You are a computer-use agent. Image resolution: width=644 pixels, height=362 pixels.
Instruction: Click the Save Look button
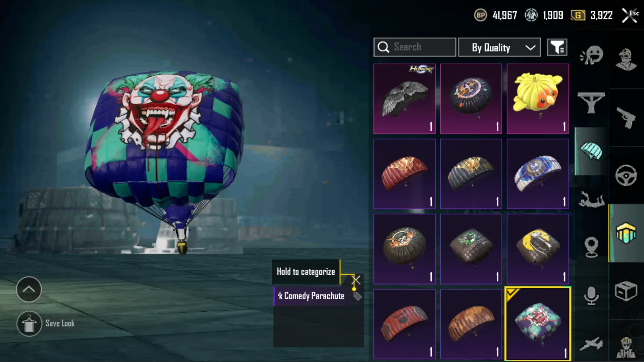46,323
